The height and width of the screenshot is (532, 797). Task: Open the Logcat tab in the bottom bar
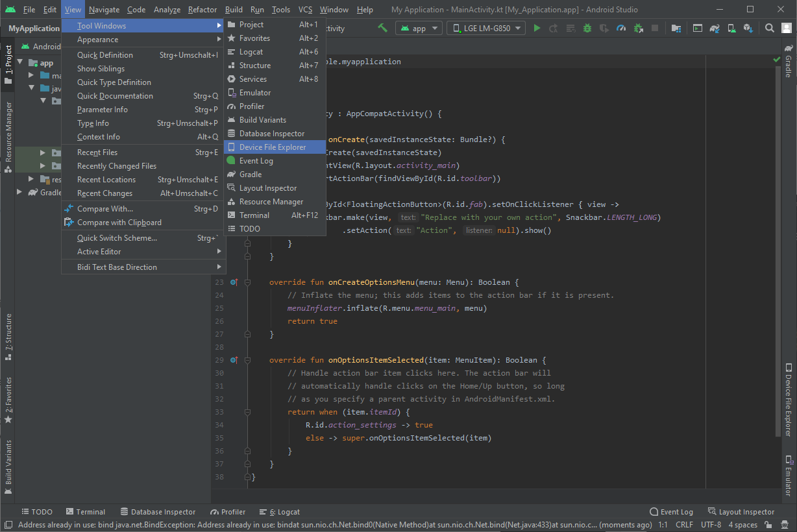[280, 512]
